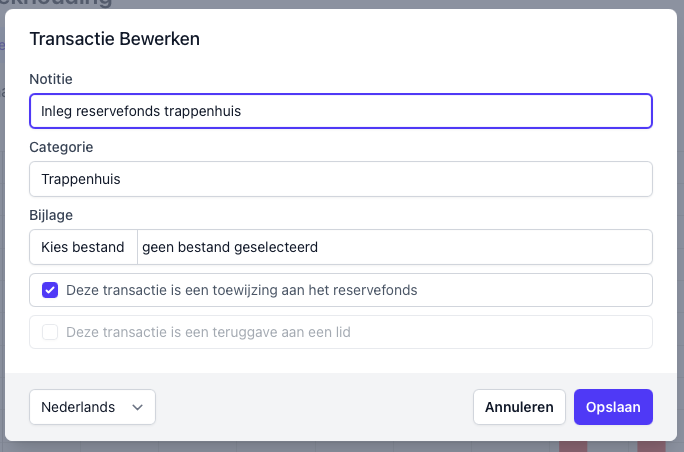The height and width of the screenshot is (452, 684).
Task: Tick the teruggave aan een lid checkbox
Action: pos(50,332)
